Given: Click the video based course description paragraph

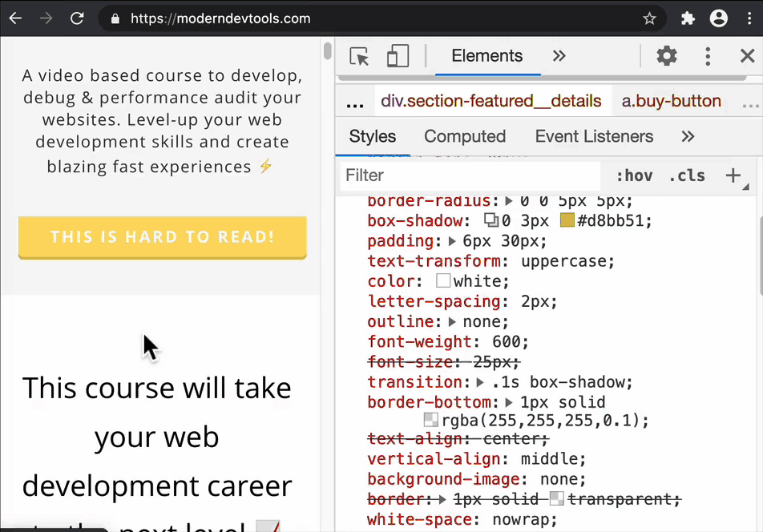Looking at the screenshot, I should click(162, 121).
